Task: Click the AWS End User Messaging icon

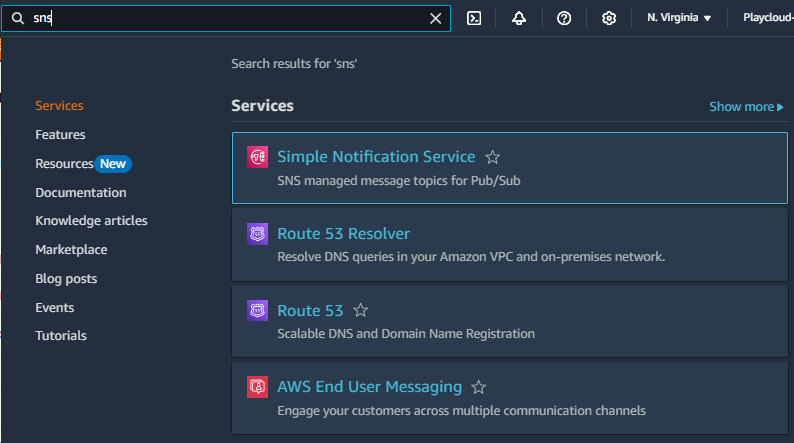Action: [x=258, y=387]
